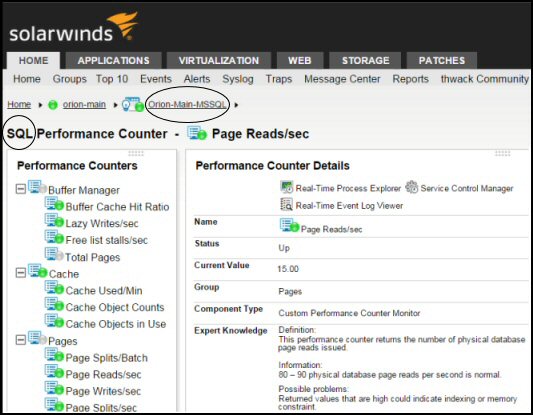The width and height of the screenshot is (533, 415).
Task: Open the Alerts submenu item
Action: click(x=197, y=79)
